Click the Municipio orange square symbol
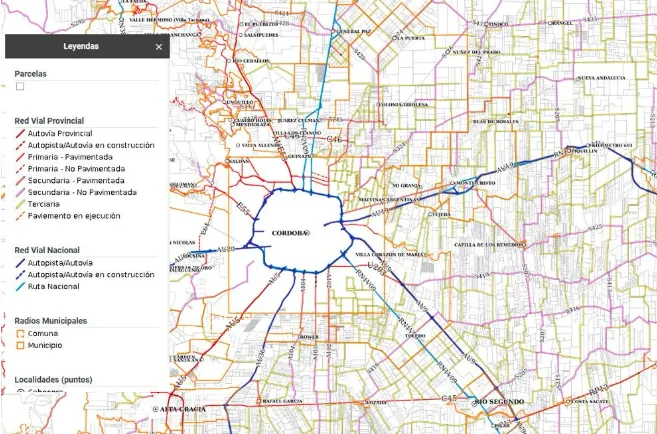The height and width of the screenshot is (434, 657). tap(20, 345)
